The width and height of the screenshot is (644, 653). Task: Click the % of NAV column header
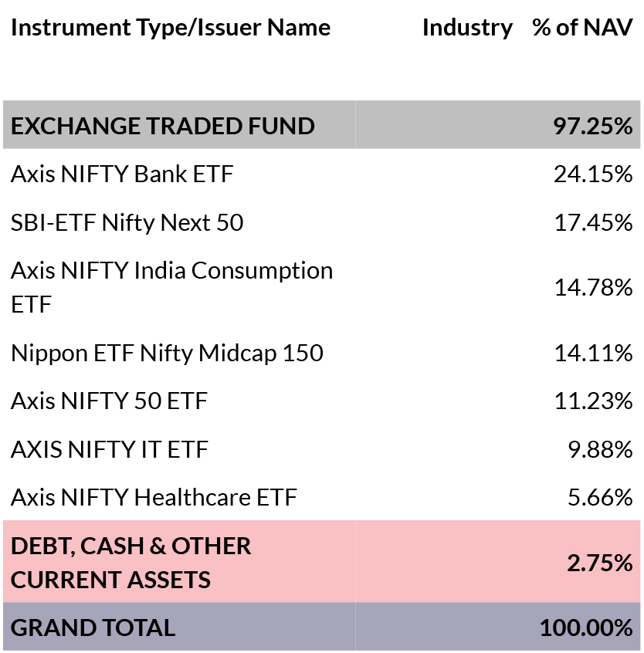tap(582, 28)
